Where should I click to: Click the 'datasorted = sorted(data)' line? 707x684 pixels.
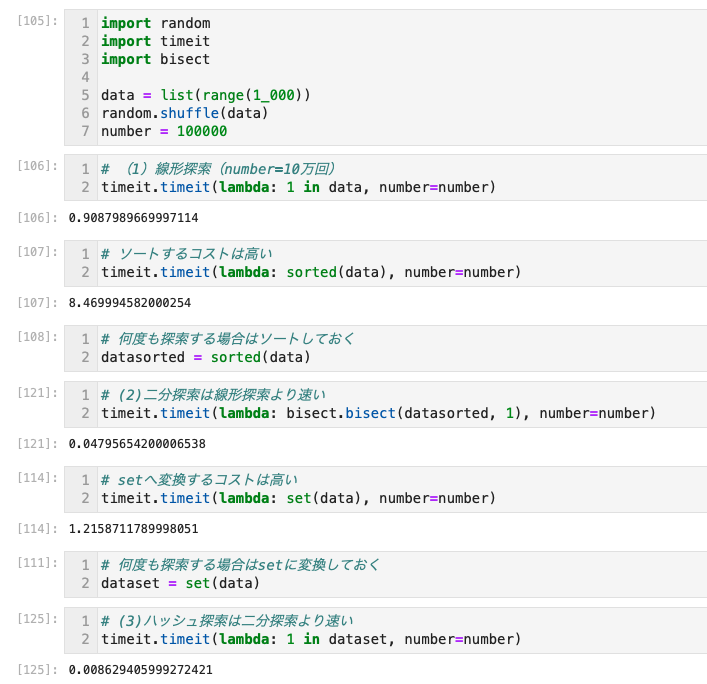(x=206, y=357)
